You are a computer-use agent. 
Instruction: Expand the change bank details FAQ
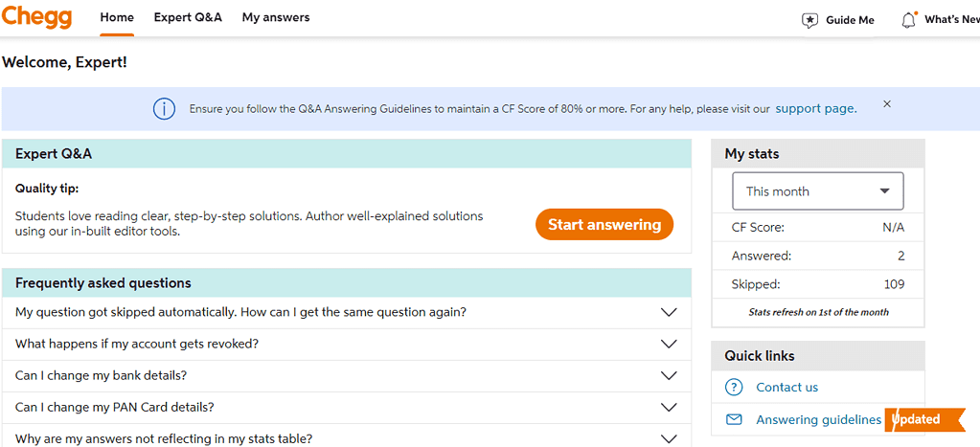[x=346, y=376]
